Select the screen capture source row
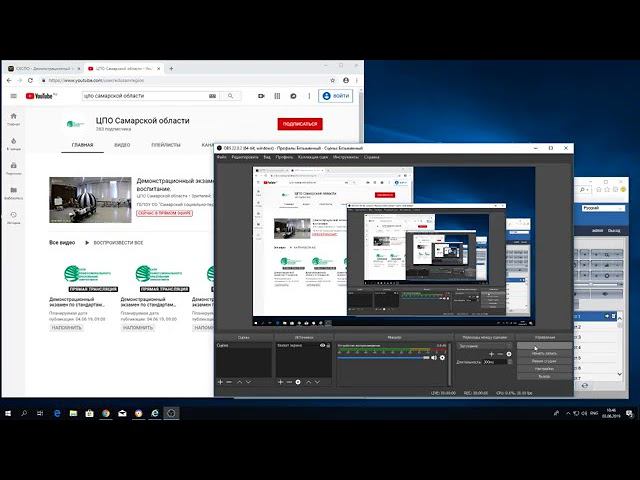 click(x=304, y=345)
